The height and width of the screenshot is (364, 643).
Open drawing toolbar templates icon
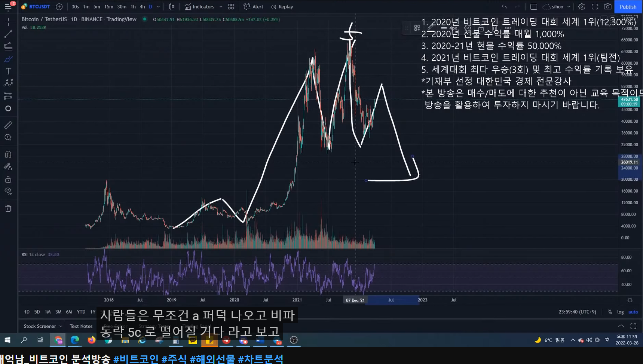[417, 28]
